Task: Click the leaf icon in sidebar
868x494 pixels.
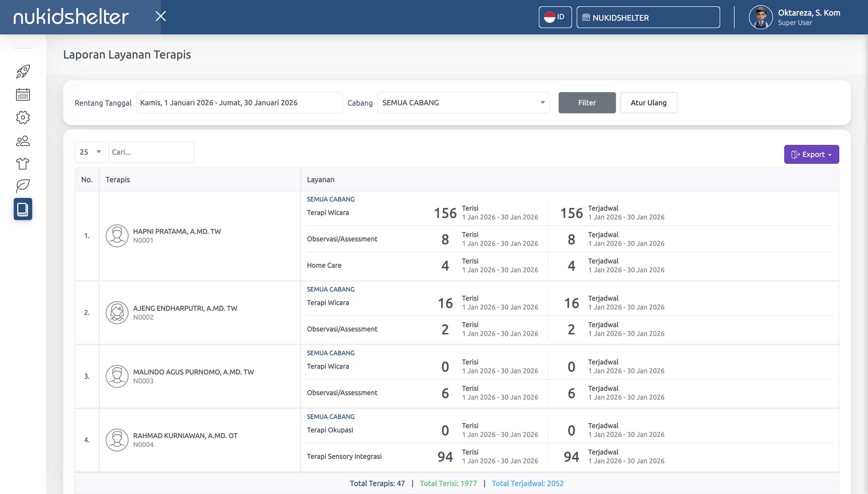Action: pos(23,186)
